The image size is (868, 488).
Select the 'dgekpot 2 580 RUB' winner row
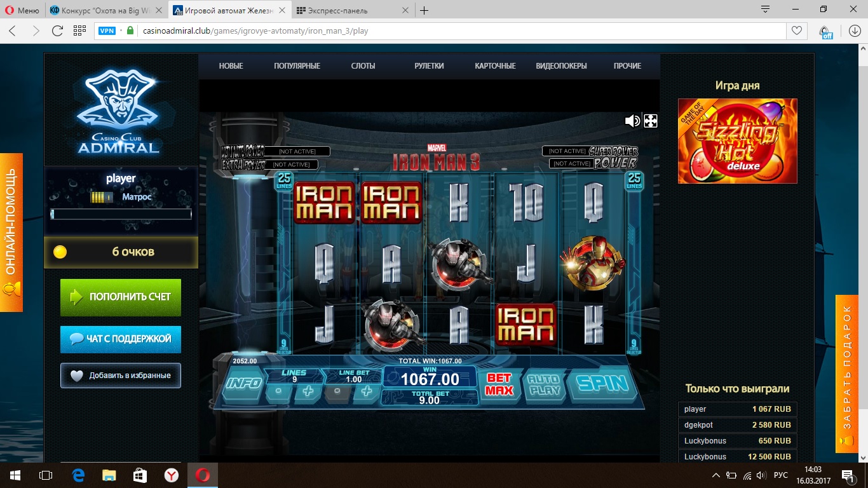tap(738, 425)
